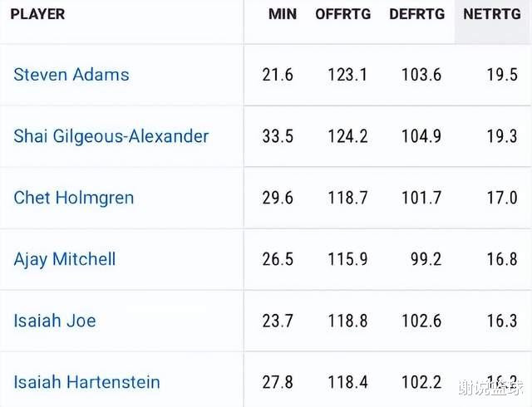Screen dimensions: 532x407
Task: Open the Isaiah Joe player link
Action: pyautogui.click(x=54, y=321)
